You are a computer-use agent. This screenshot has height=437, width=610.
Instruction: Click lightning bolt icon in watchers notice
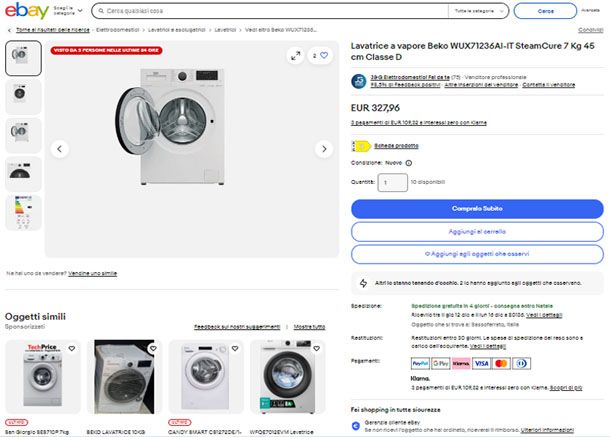coord(363,283)
